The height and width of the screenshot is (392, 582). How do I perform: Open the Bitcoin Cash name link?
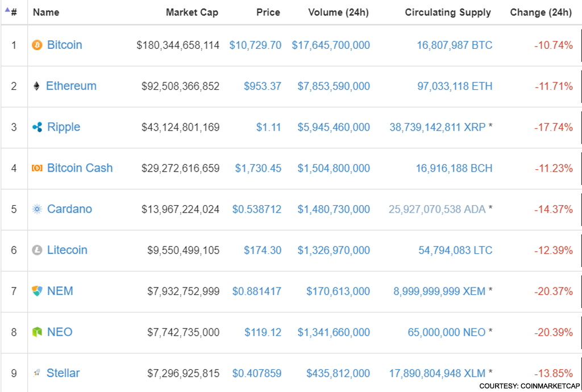[x=80, y=168]
